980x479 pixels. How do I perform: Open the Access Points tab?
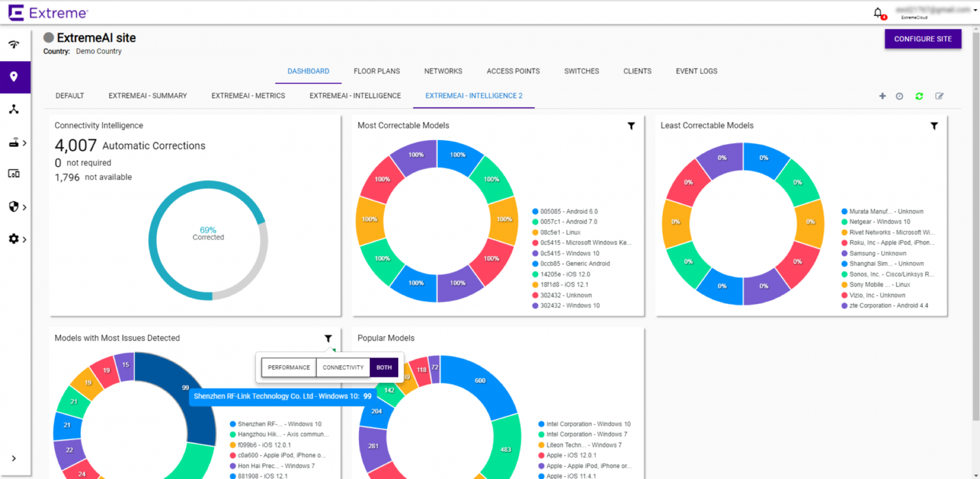(x=513, y=71)
